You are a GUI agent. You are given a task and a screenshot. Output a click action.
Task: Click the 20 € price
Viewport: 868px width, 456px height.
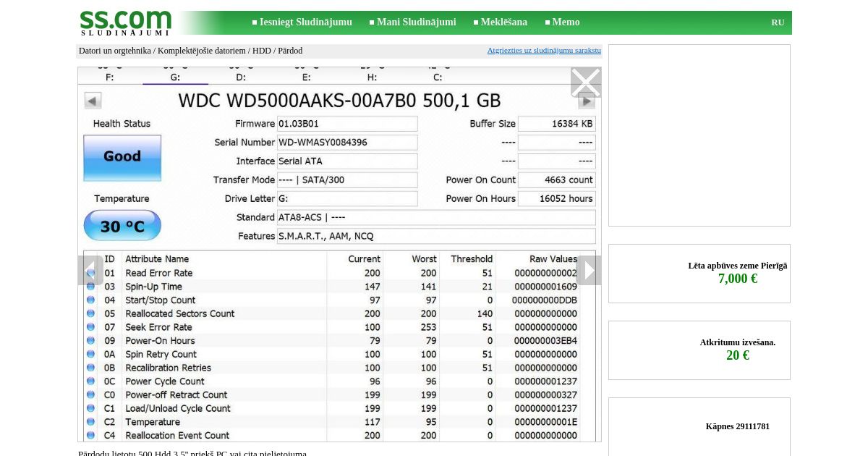[738, 355]
